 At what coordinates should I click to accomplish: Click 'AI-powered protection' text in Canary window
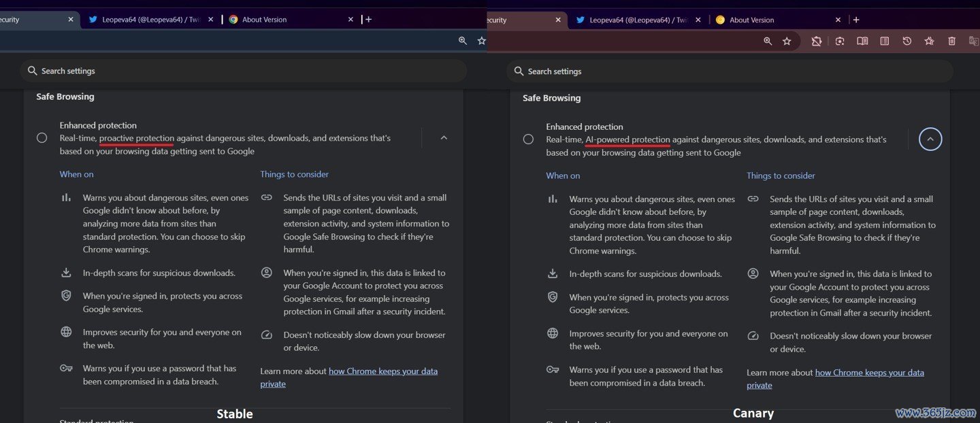pyautogui.click(x=628, y=139)
